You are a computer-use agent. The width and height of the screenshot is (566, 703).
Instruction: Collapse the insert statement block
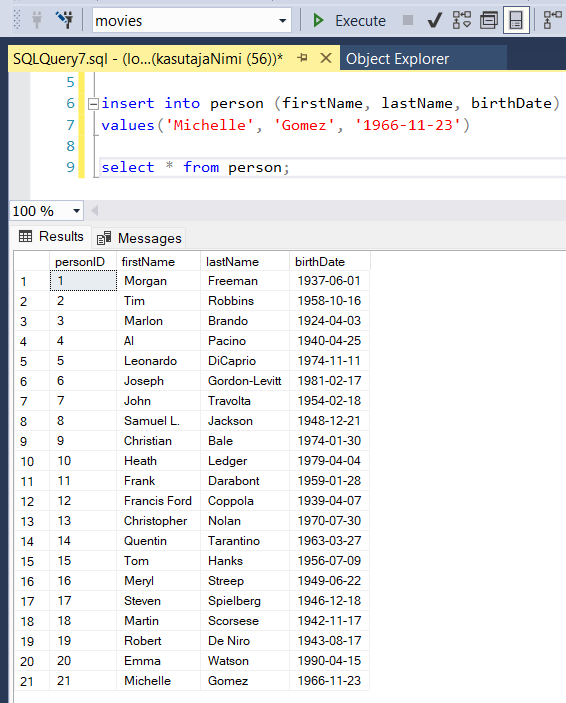point(93,104)
